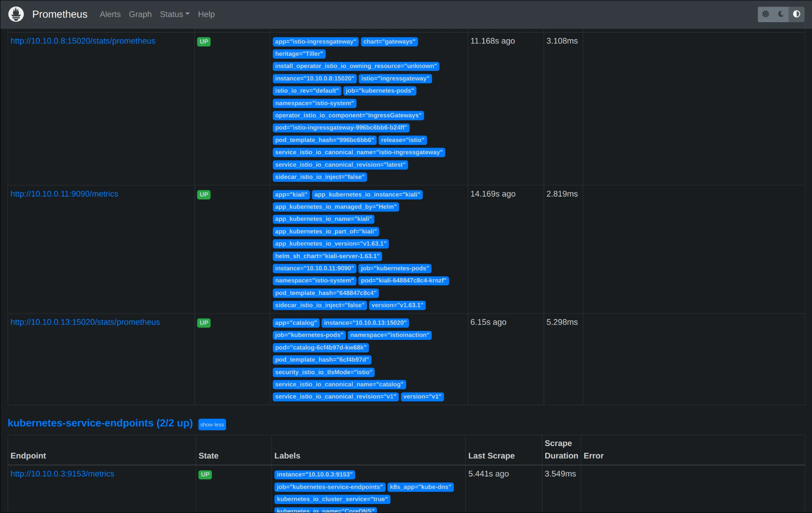
Task: Click the 14.169s ago last scrape value
Action: 493,194
